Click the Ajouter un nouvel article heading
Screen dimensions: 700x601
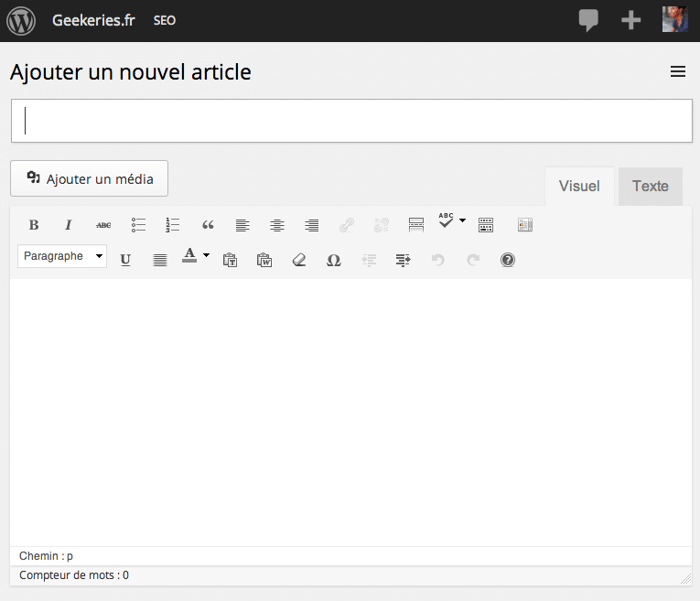130,72
